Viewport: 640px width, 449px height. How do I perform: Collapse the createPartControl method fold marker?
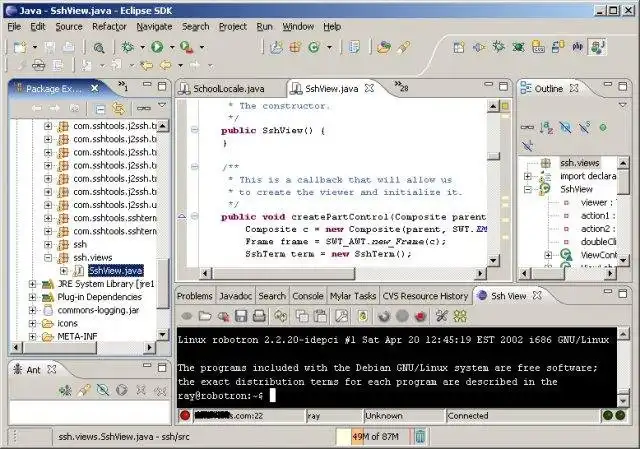pyautogui.click(x=193, y=216)
